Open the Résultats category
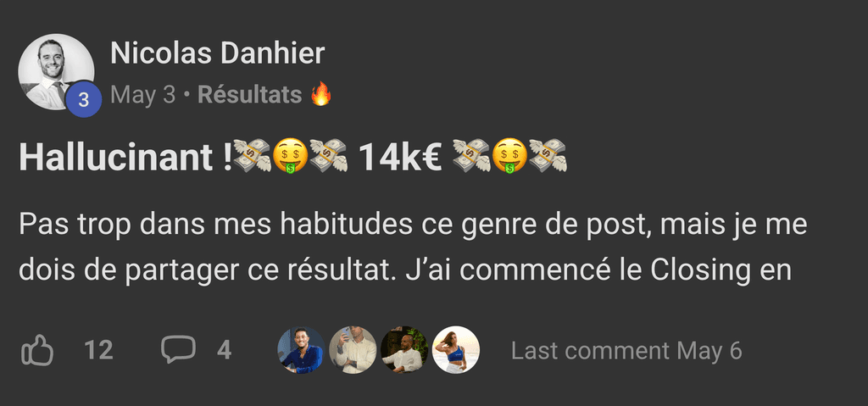 [250, 95]
